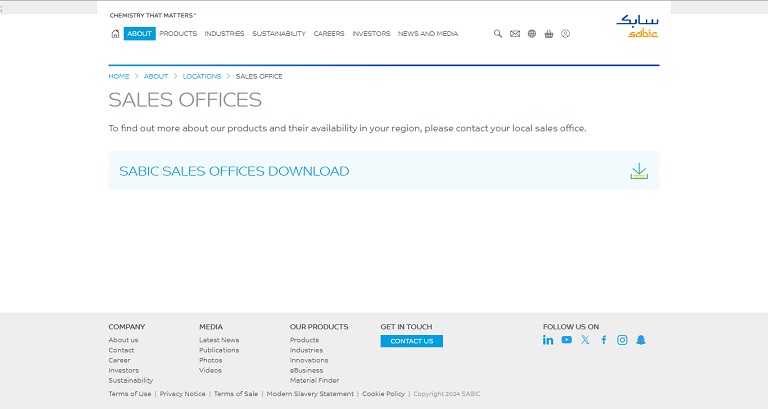Open the Privacy Notice footer link
This screenshot has width=768, height=409.
(182, 394)
